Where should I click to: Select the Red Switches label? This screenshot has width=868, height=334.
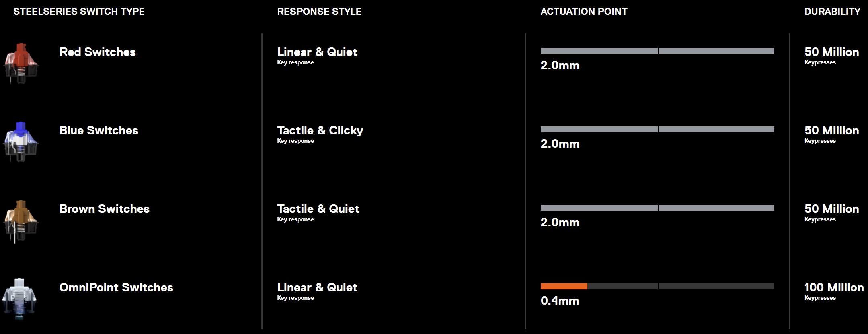coord(98,52)
